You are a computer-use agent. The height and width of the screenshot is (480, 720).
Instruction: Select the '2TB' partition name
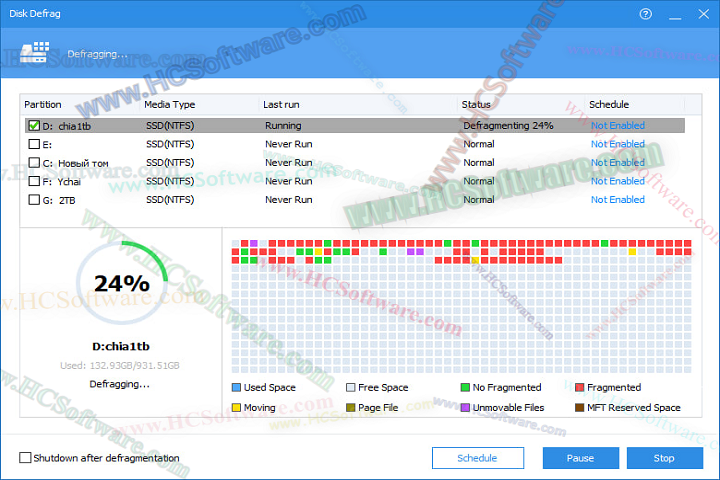coord(67,200)
